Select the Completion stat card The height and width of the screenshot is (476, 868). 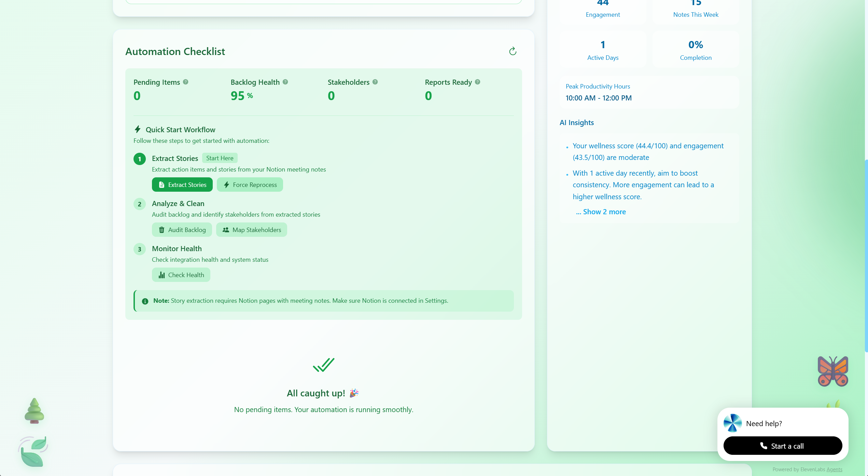point(696,50)
